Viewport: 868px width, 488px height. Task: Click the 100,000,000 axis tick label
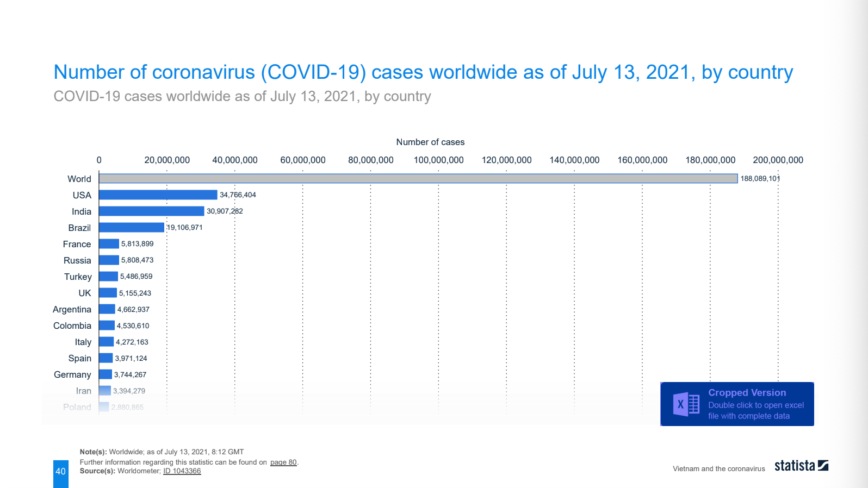tap(438, 160)
